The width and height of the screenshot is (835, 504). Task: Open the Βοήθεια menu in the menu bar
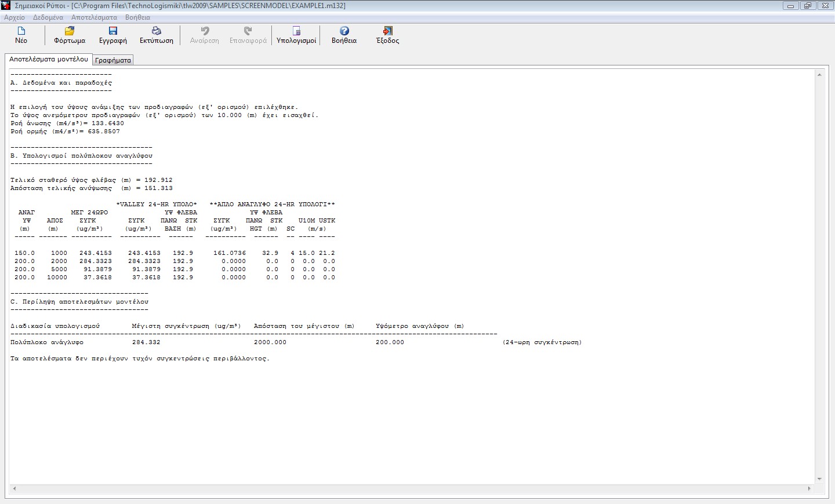coord(137,17)
